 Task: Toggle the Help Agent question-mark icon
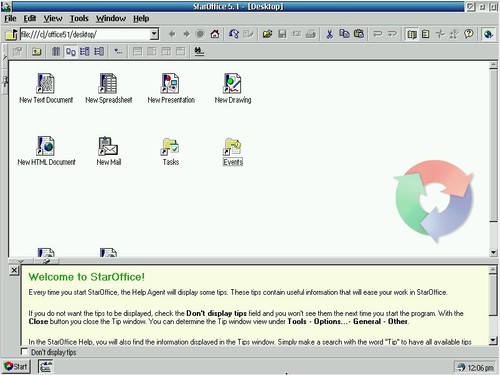469,34
